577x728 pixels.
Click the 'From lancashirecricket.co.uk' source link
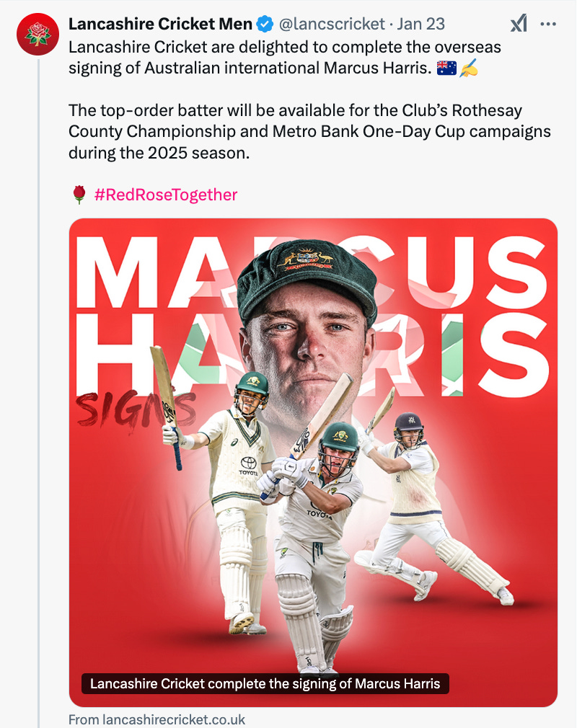pos(157,719)
